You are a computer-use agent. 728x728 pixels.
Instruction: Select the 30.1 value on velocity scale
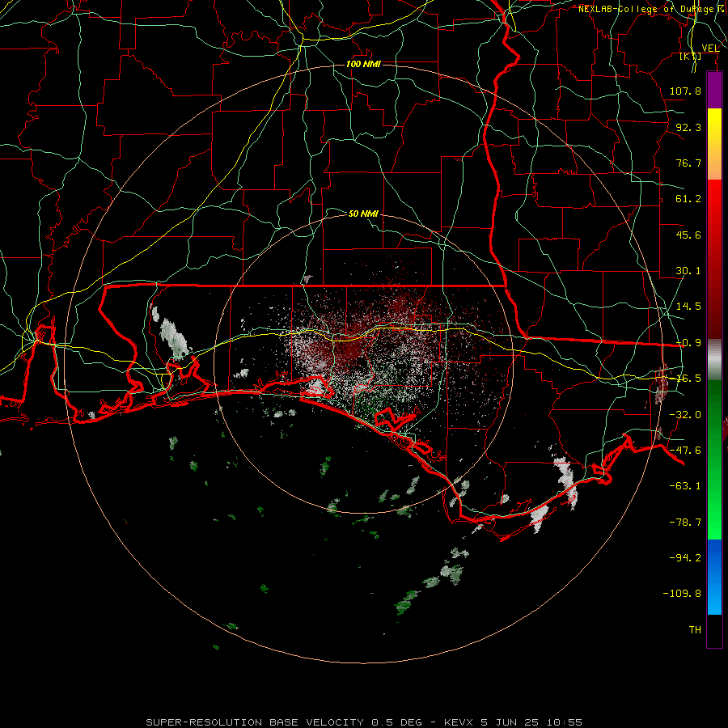[688, 271]
